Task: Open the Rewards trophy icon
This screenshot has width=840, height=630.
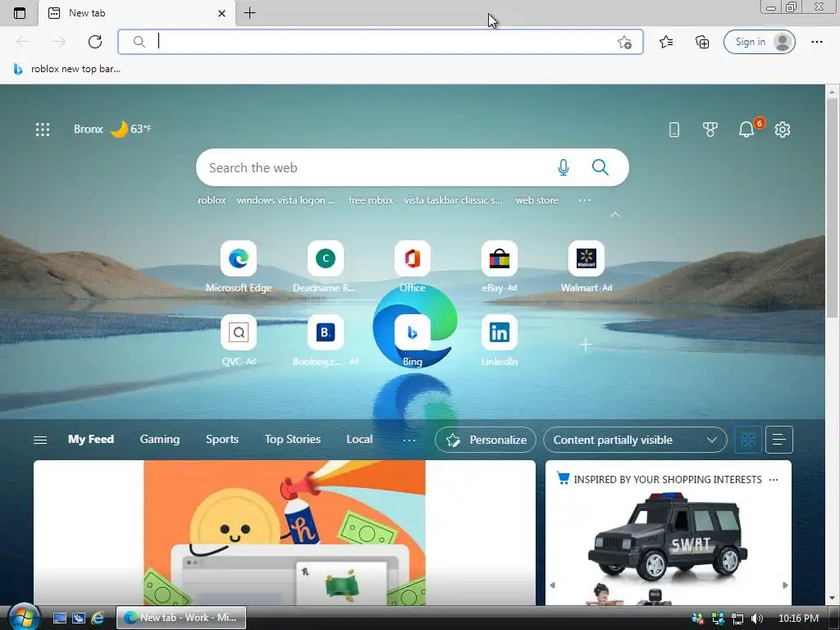Action: pos(710,129)
